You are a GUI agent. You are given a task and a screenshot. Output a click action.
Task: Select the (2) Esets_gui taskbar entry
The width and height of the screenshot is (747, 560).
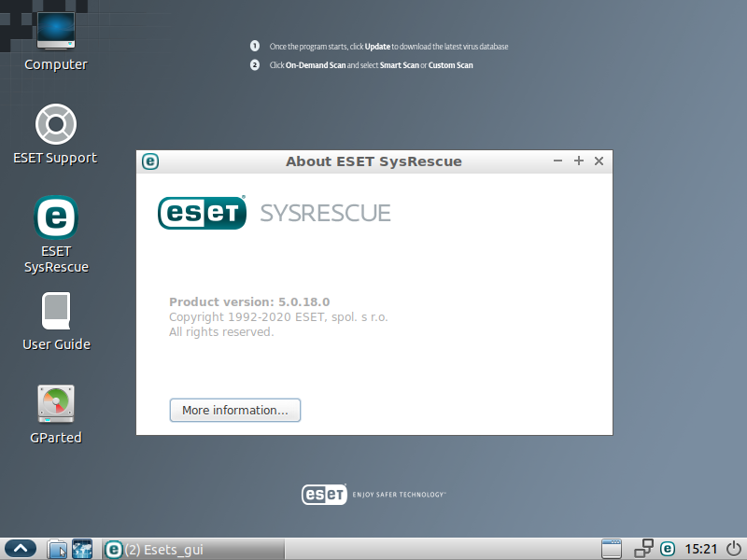tap(193, 549)
